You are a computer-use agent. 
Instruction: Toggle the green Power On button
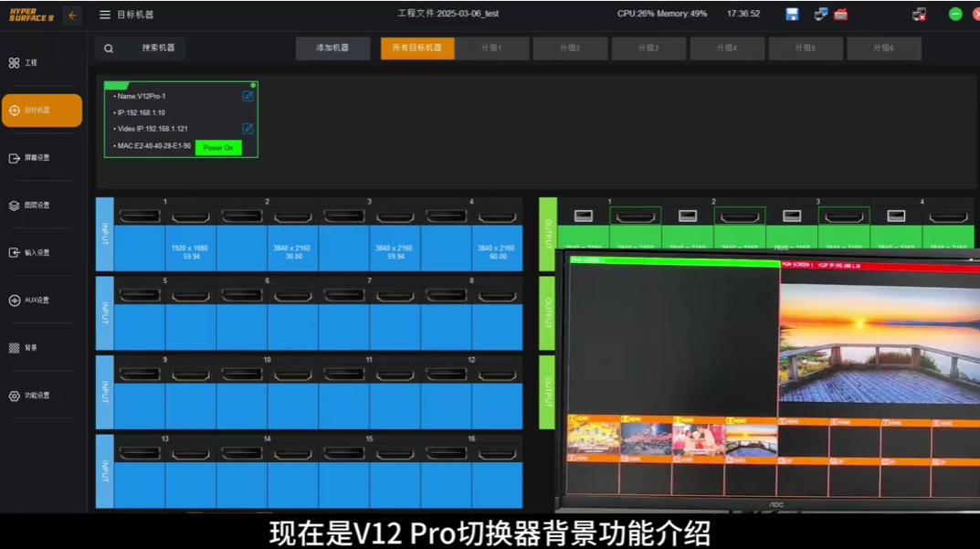point(218,148)
